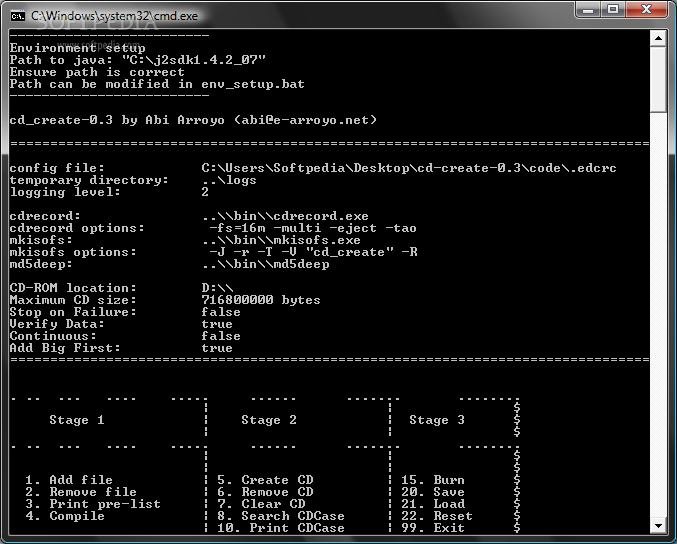Click the cmd.exe icon in title bar
The height and width of the screenshot is (544, 677).
coord(18,16)
